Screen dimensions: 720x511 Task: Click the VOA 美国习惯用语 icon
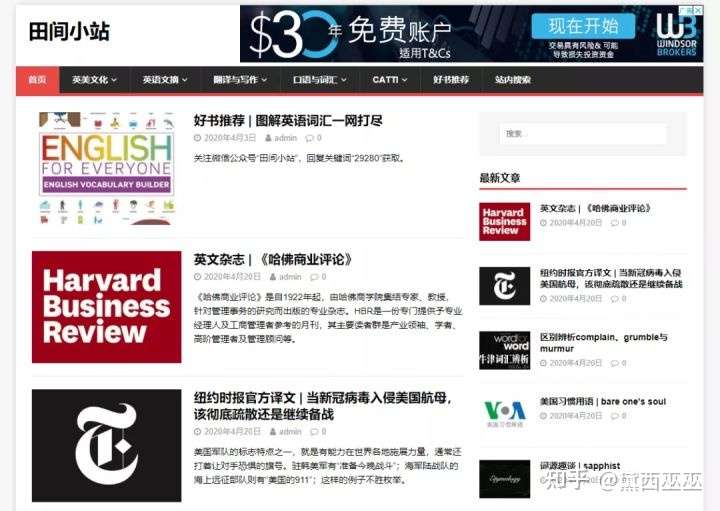pyautogui.click(x=505, y=413)
